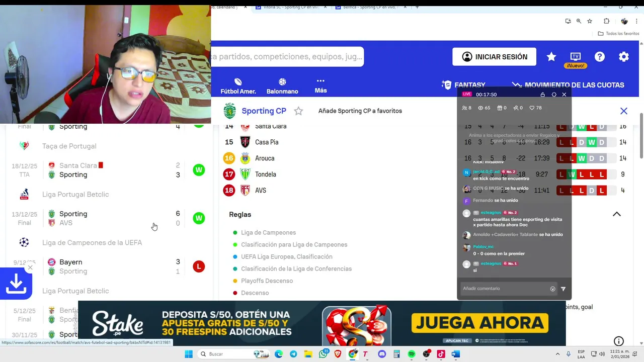Click the info icon at bottom right
Viewport: 644px width, 362px height.
click(x=619, y=341)
